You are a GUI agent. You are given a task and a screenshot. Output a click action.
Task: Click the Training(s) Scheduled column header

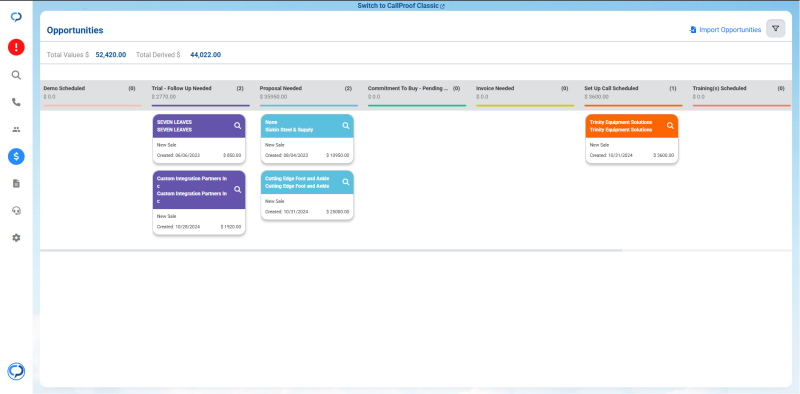click(719, 88)
